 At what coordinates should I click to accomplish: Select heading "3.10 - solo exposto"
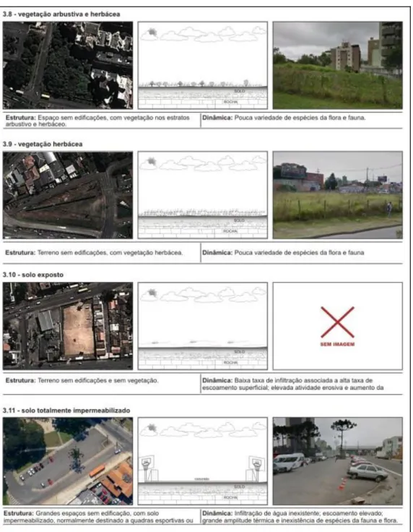[x=33, y=275]
